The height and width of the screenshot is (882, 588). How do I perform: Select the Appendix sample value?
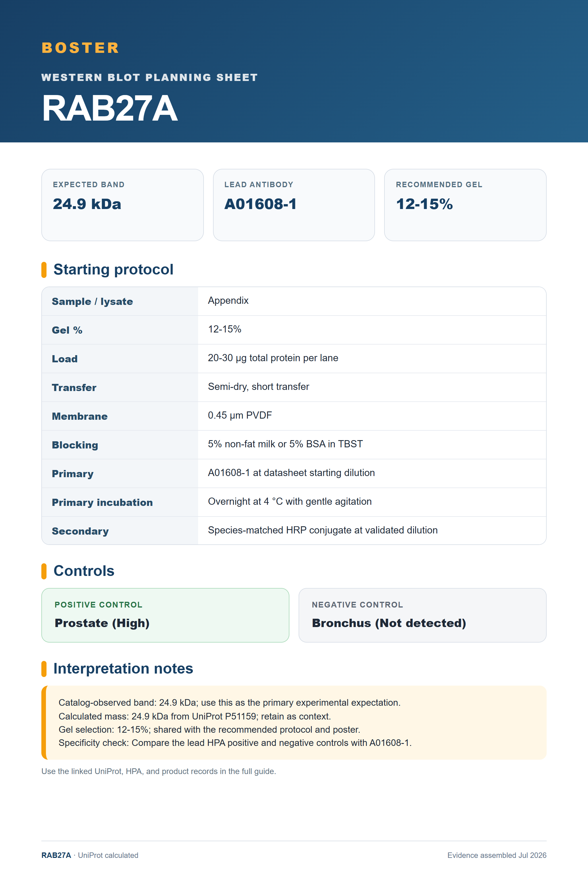point(228,301)
